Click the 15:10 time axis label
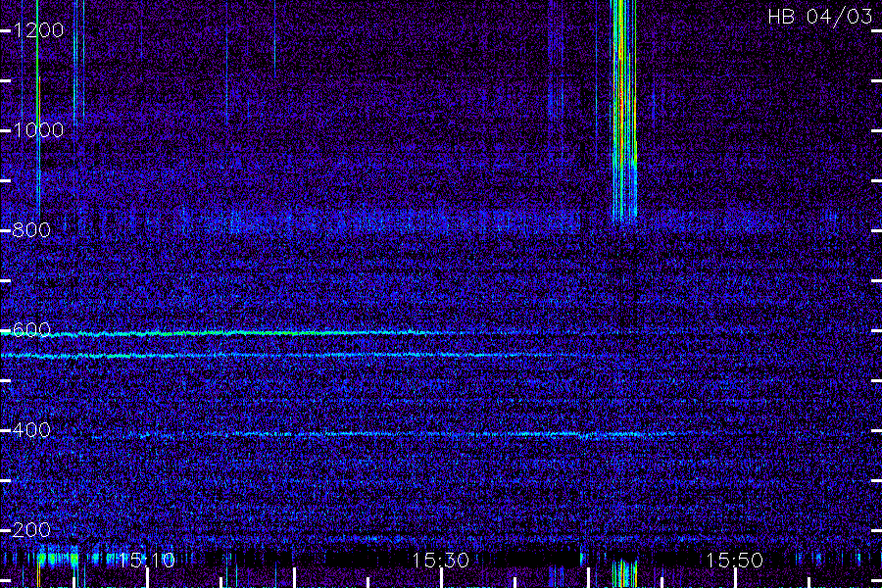The width and height of the screenshot is (882, 588). 147,561
